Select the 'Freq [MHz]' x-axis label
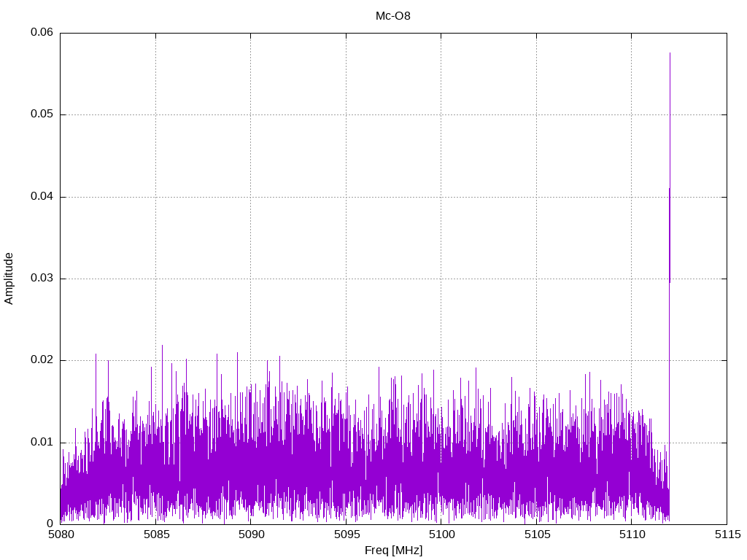747x560 pixels. [393, 551]
